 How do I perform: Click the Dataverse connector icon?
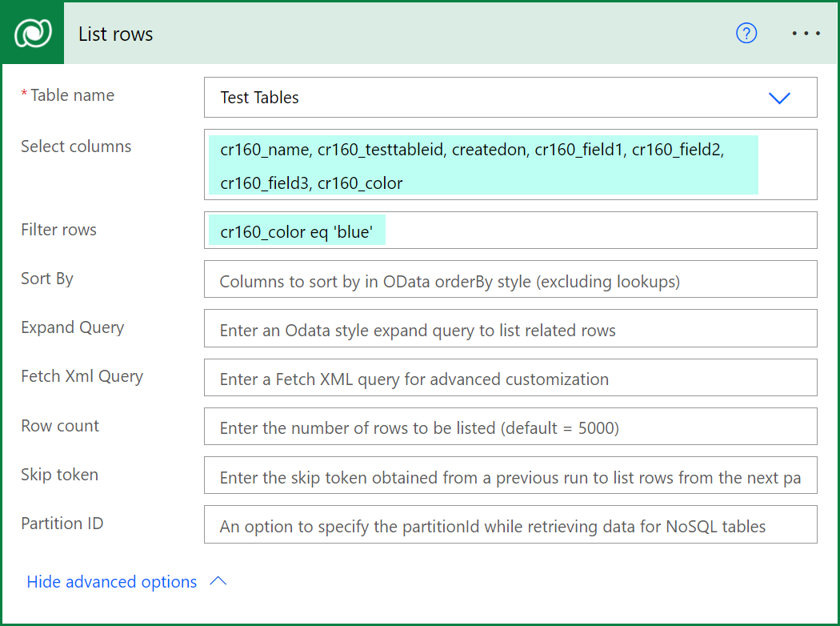tap(32, 34)
